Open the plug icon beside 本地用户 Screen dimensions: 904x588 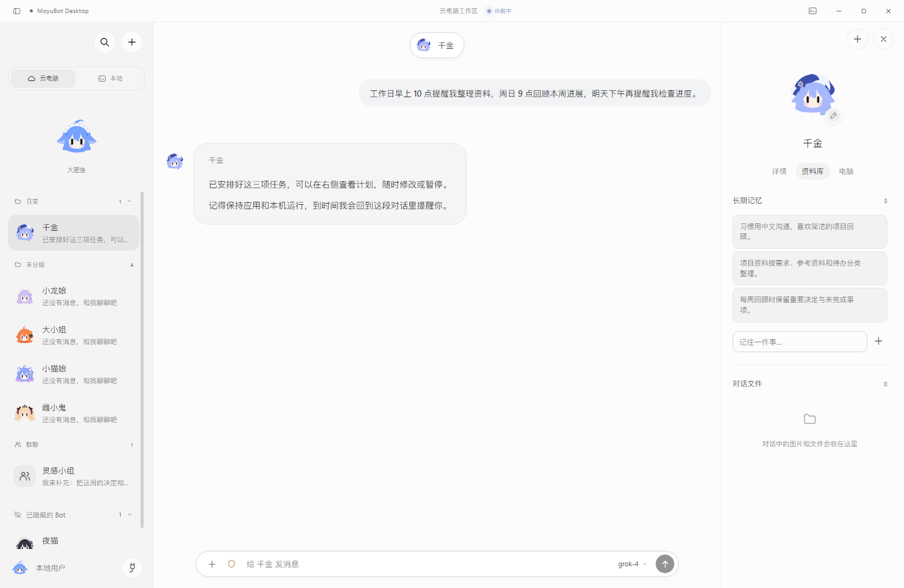[x=132, y=568]
